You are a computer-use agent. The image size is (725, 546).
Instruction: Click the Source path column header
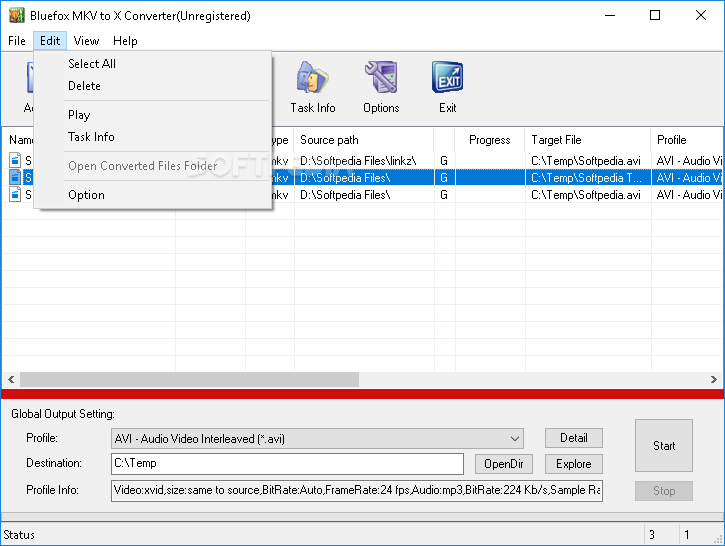tap(364, 140)
